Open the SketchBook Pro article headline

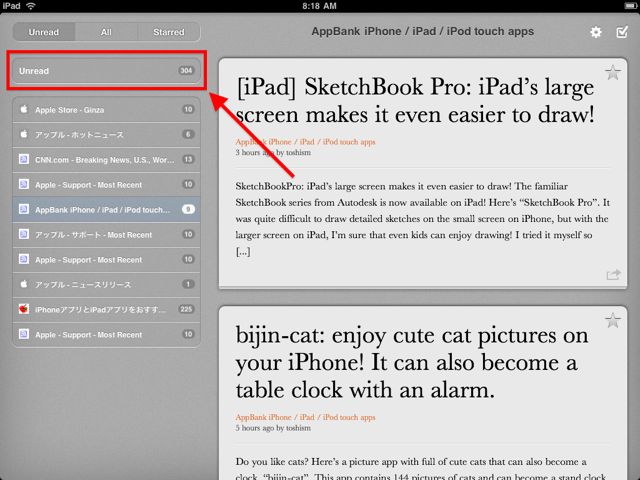pyautogui.click(x=415, y=100)
